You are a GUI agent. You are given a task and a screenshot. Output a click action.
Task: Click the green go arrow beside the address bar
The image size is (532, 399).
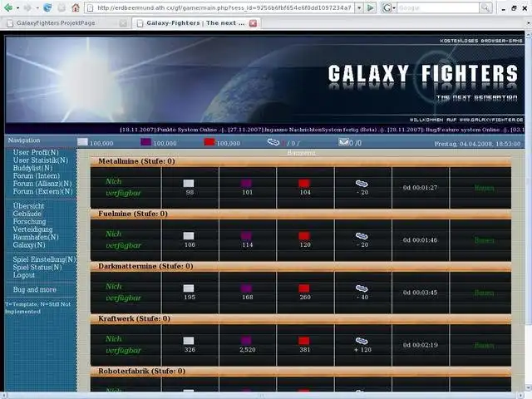click(x=371, y=7)
